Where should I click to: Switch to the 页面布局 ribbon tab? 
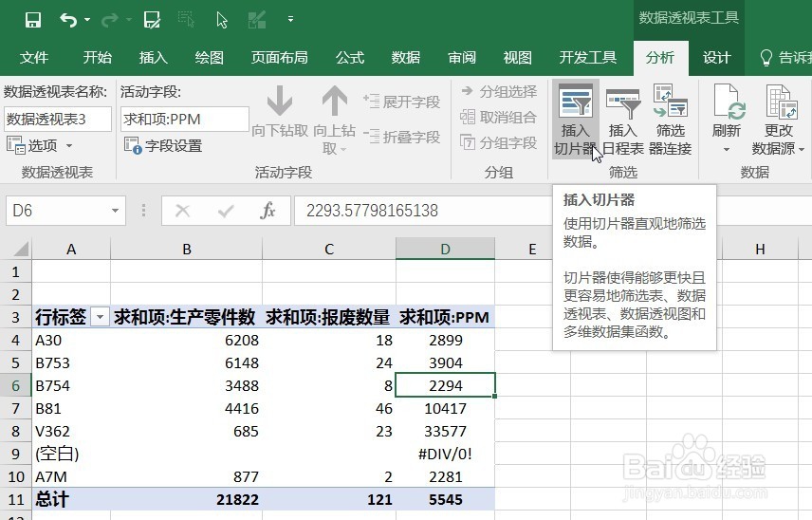point(279,57)
